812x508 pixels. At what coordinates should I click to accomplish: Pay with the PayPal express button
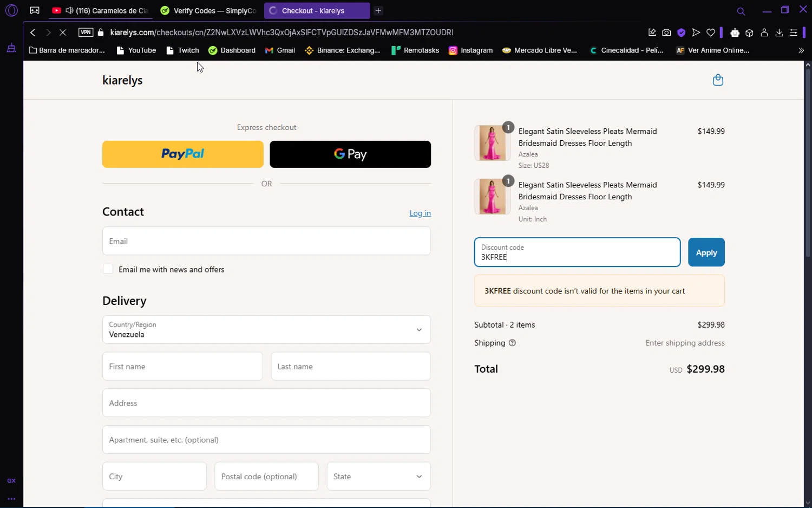coord(183,154)
